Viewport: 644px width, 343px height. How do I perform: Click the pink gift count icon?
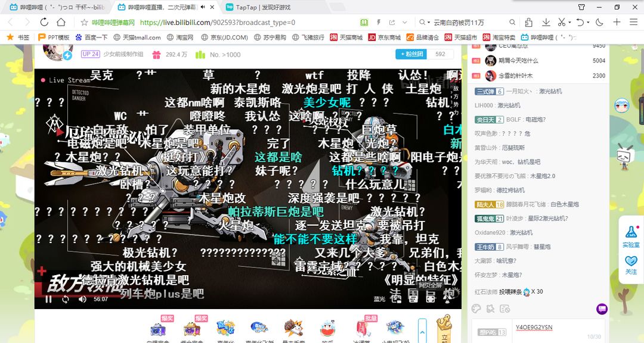point(156,55)
